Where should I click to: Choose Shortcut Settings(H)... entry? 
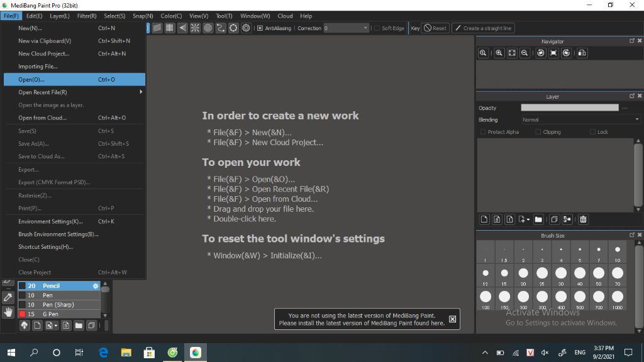coord(74,246)
